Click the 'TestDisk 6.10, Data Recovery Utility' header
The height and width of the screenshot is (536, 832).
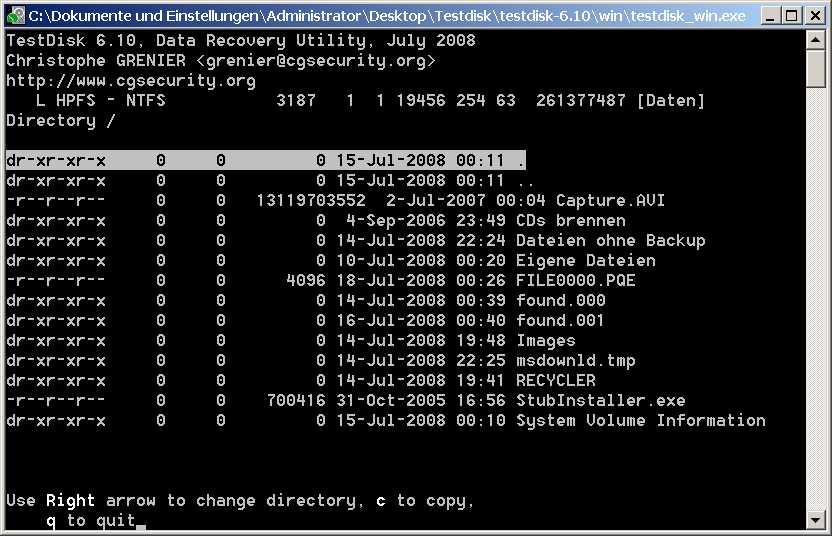186,41
